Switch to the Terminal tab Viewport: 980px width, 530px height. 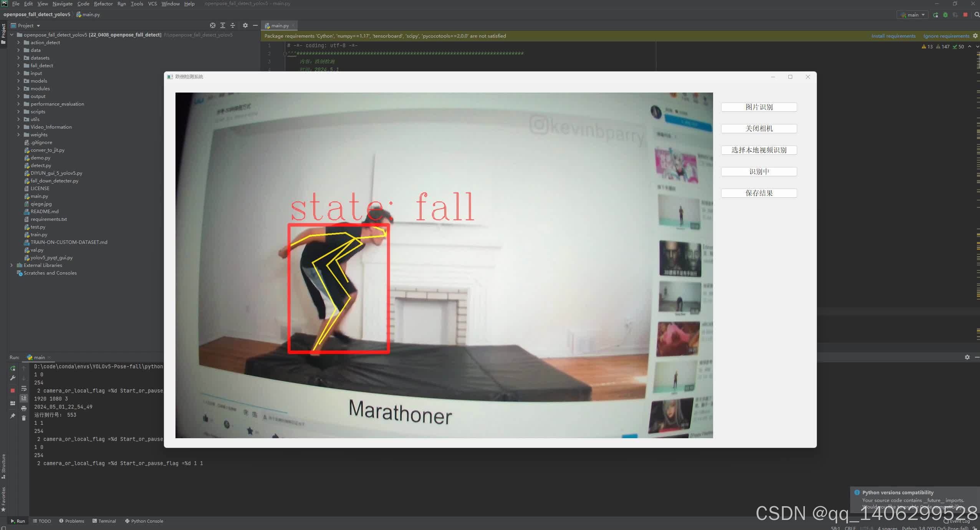104,521
